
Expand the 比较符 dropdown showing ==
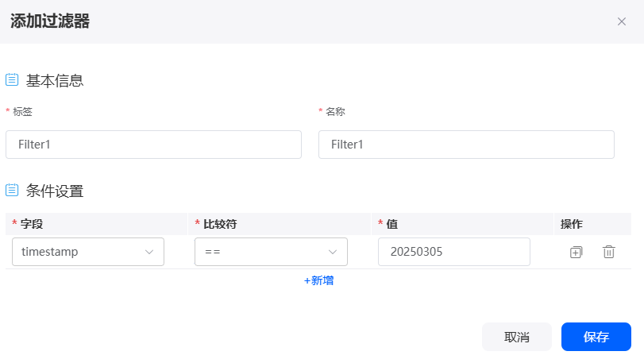coord(271,252)
